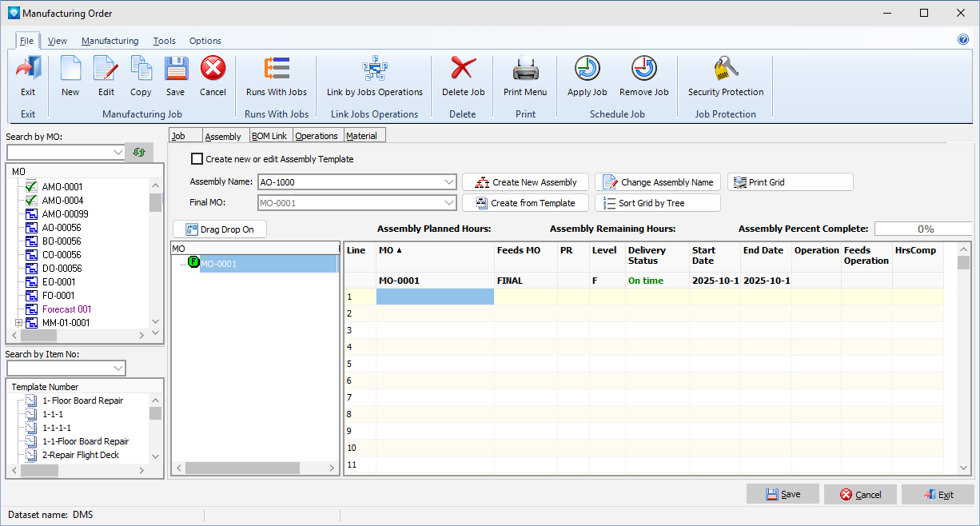Click Remove Job schedule icon
Screen dimensions: 980x526
point(643,69)
